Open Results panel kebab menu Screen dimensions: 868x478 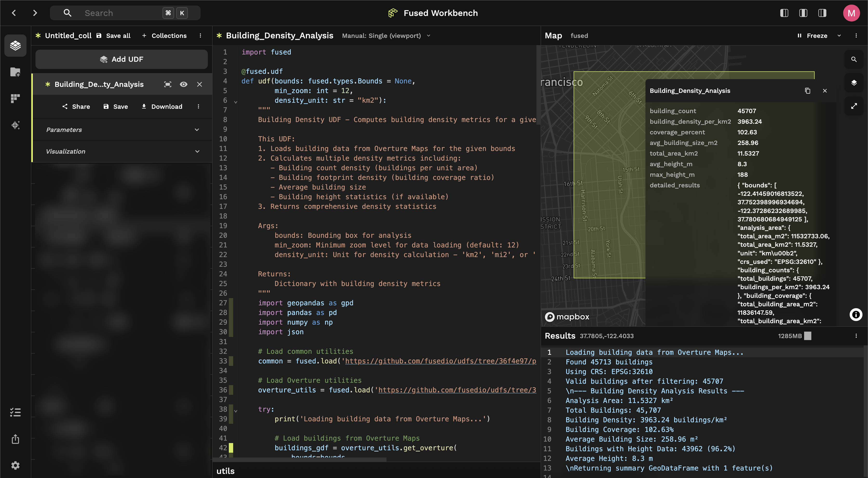pyautogui.click(x=856, y=336)
